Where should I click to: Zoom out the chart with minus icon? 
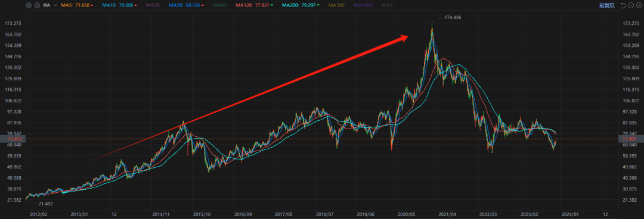coord(630,5)
